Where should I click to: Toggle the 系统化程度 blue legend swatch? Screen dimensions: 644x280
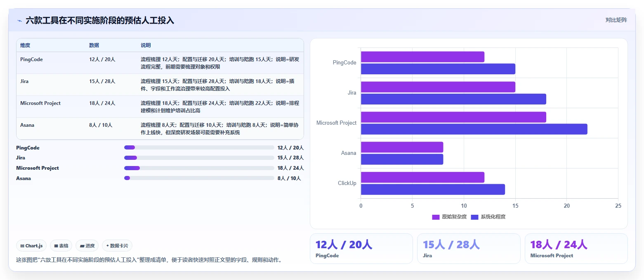[474, 217]
